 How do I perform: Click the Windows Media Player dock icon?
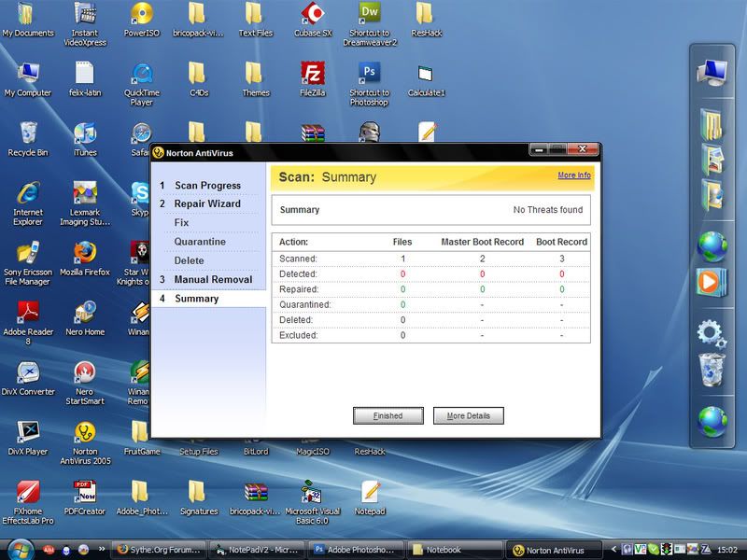(712, 282)
